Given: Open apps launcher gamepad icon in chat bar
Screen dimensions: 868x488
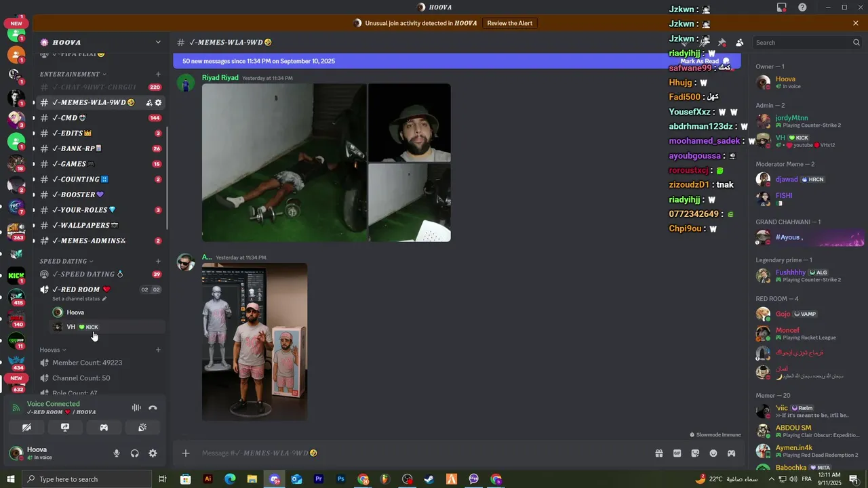Looking at the screenshot, I should click(x=732, y=453).
